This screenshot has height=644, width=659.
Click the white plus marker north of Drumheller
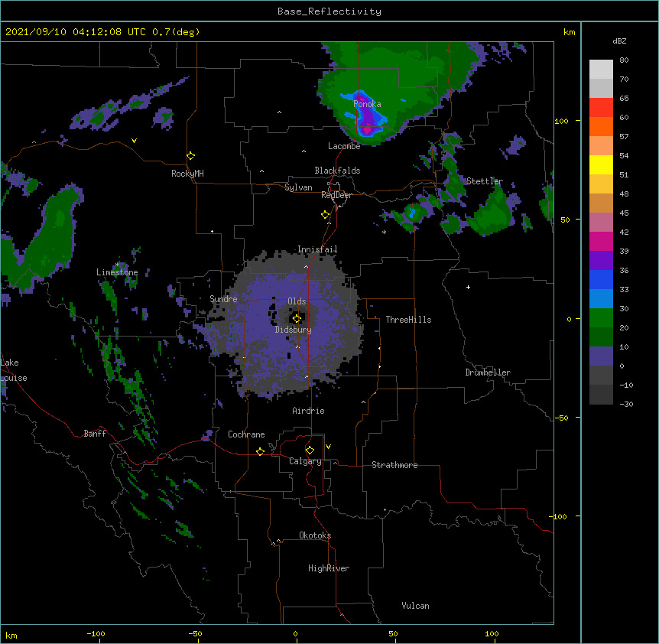pos(468,287)
